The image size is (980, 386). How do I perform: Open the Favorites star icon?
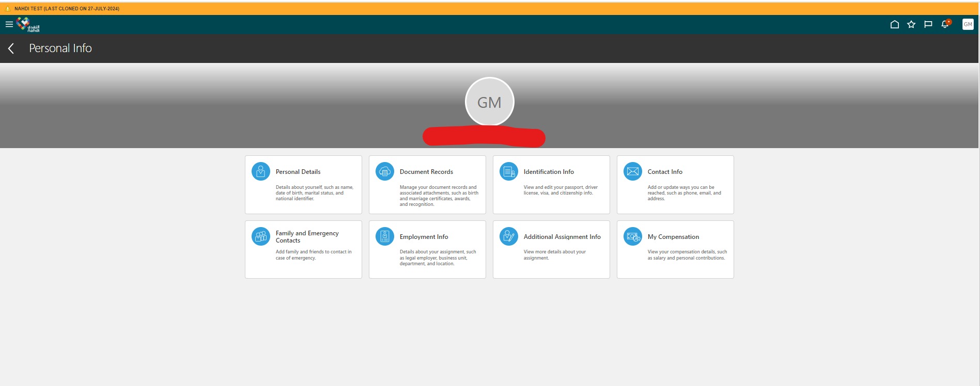(911, 24)
